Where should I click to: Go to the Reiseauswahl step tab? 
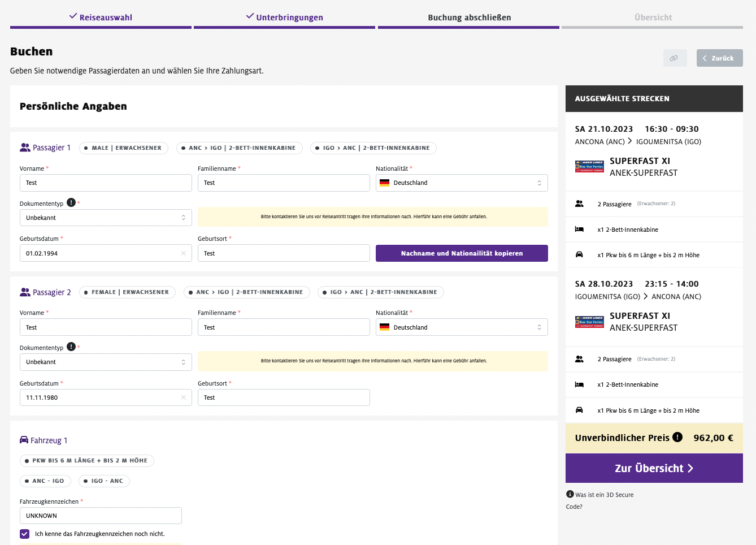(x=101, y=18)
